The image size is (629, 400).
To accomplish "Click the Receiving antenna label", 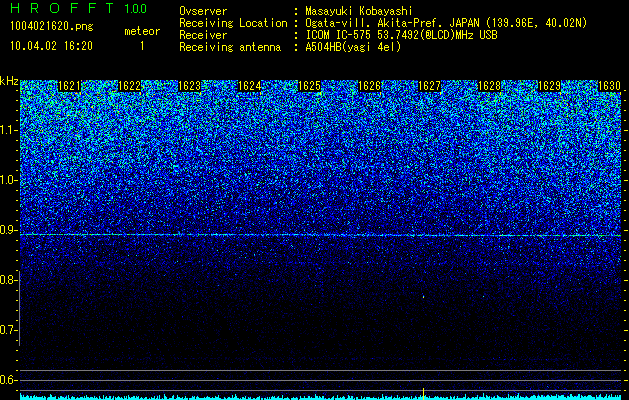I will coord(230,47).
